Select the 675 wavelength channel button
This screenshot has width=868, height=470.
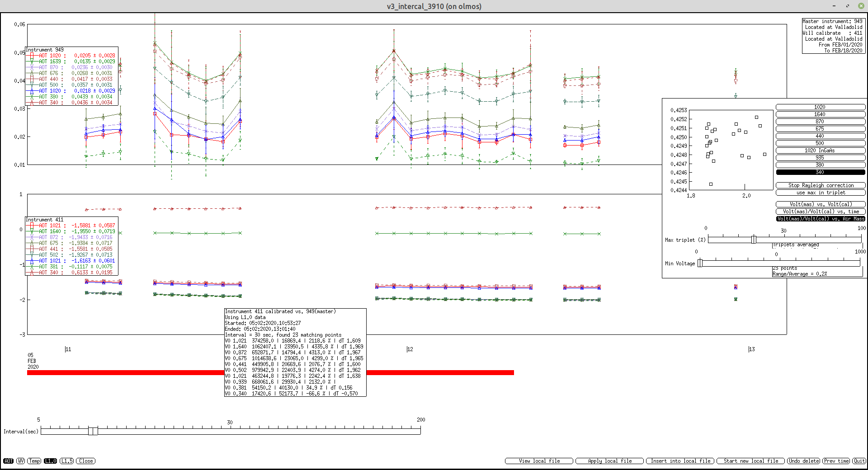(820, 129)
